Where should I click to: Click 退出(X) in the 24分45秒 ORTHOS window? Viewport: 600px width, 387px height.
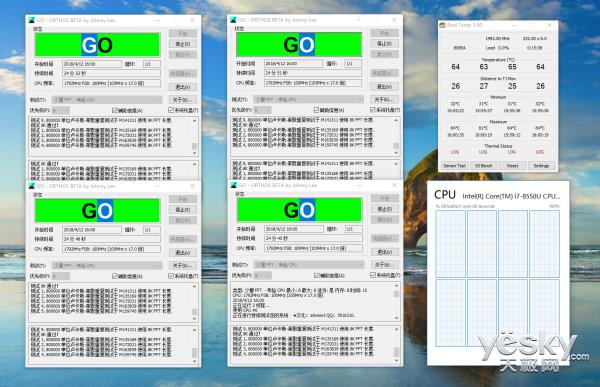coord(385,252)
